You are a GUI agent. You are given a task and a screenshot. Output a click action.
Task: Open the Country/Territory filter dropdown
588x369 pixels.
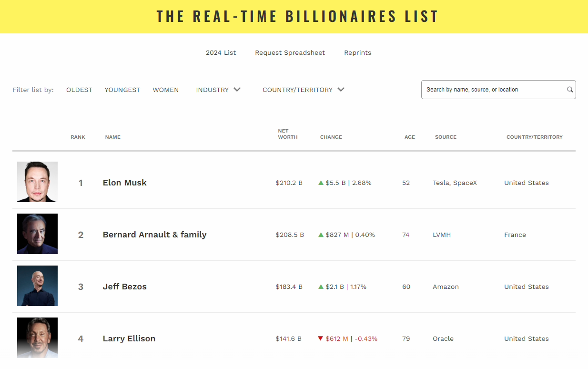pos(304,90)
